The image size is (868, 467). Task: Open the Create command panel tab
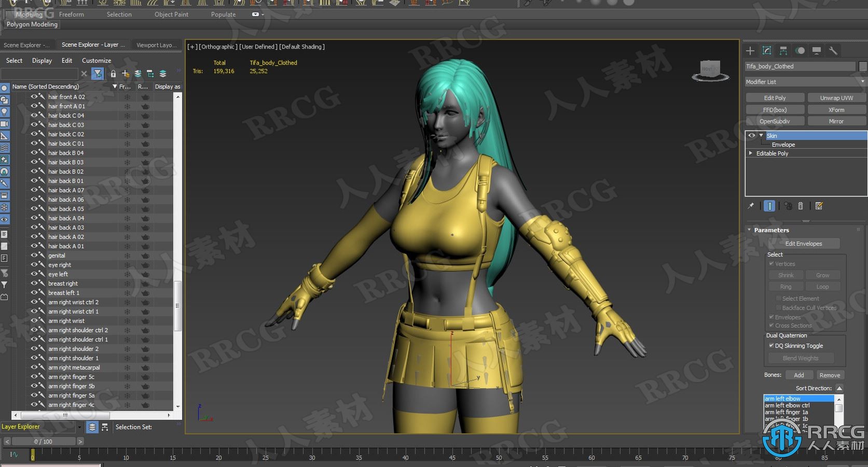tap(750, 50)
